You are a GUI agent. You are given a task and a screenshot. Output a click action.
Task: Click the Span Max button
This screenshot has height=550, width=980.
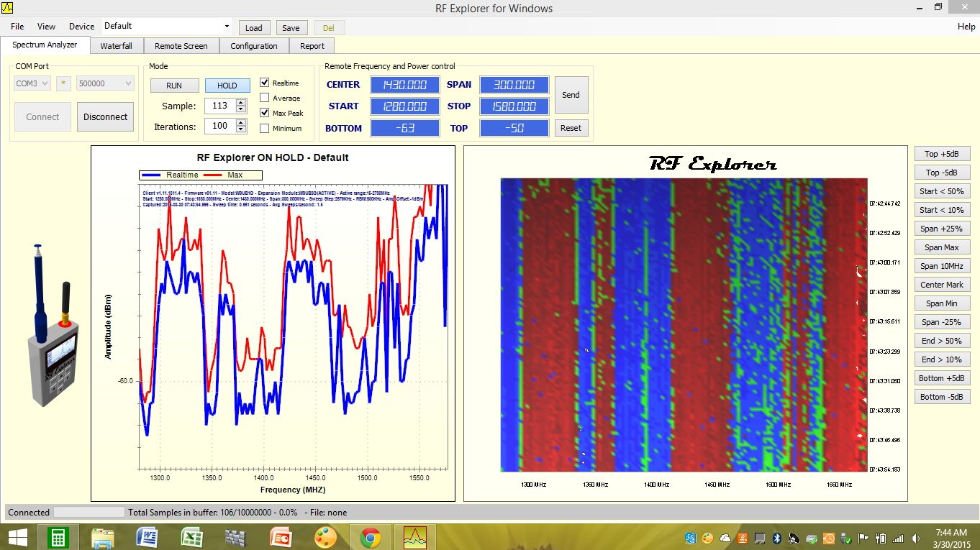[x=942, y=247]
